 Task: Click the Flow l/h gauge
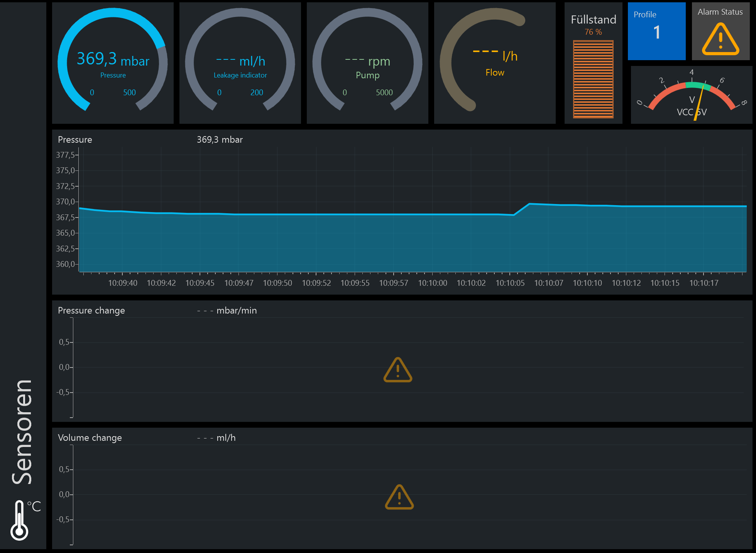[495, 63]
